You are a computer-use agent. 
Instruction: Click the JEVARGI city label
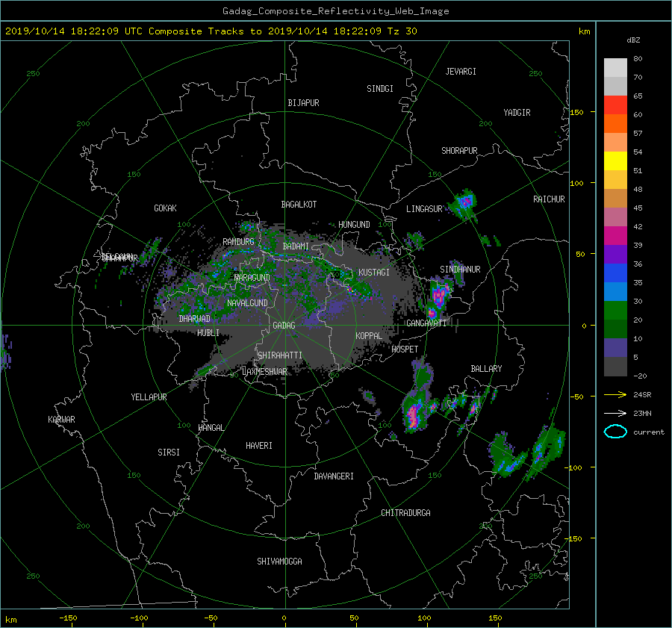tap(461, 72)
